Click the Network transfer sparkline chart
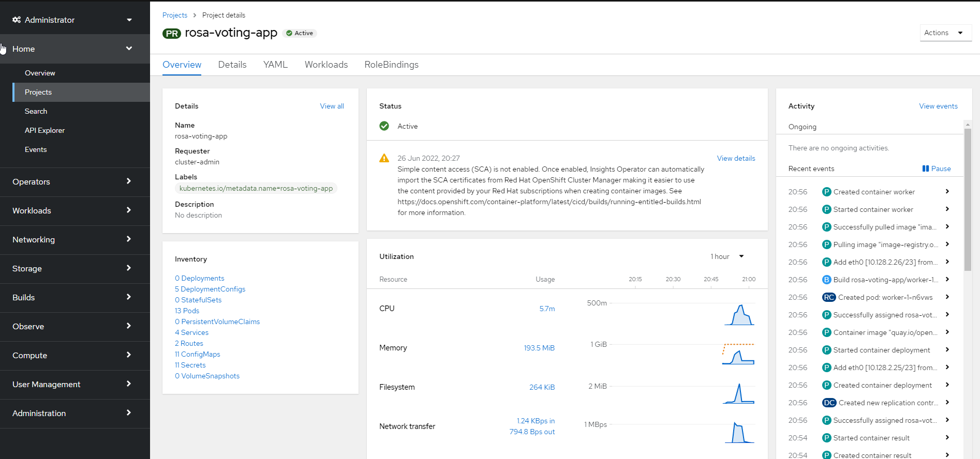 (739, 432)
